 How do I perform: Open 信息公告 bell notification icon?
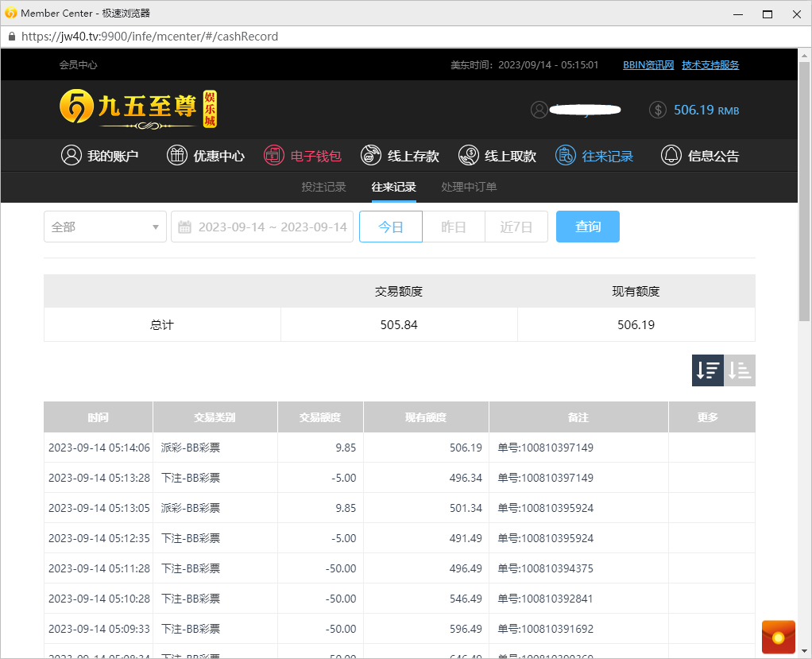pos(671,156)
